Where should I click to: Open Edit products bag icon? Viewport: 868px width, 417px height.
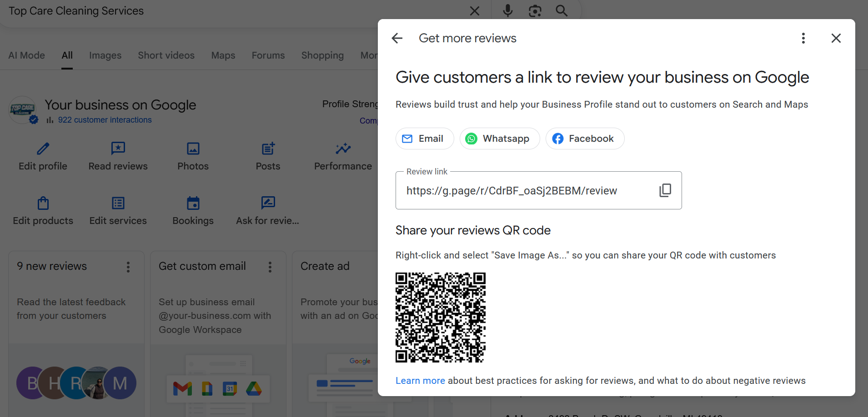43,203
